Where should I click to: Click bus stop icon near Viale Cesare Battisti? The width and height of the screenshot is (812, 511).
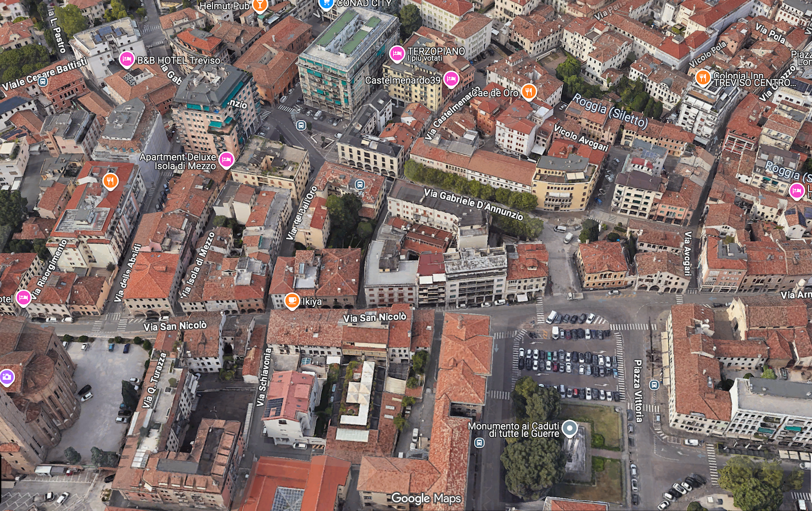43,81
